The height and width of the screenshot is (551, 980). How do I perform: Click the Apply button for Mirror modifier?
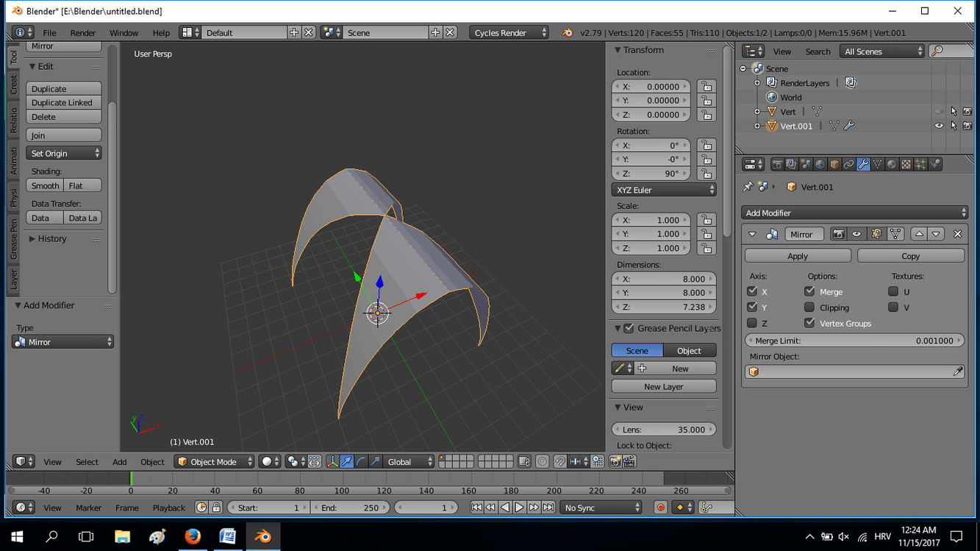(798, 256)
